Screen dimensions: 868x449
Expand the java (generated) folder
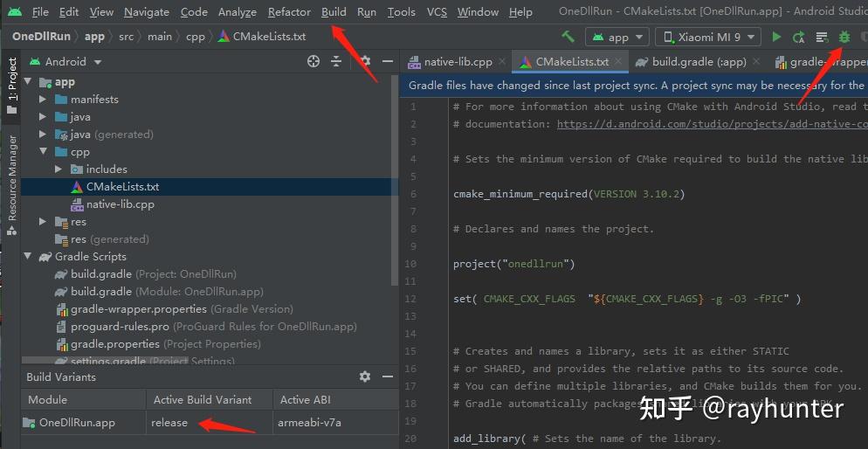point(43,135)
